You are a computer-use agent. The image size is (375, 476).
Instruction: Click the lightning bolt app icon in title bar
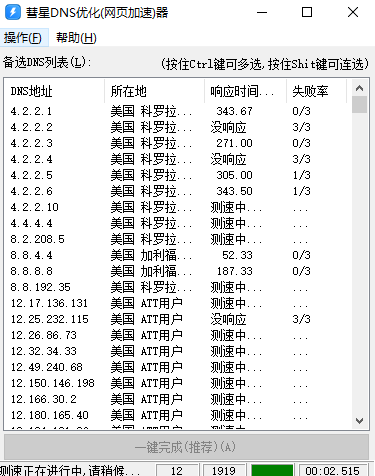pyautogui.click(x=13, y=12)
